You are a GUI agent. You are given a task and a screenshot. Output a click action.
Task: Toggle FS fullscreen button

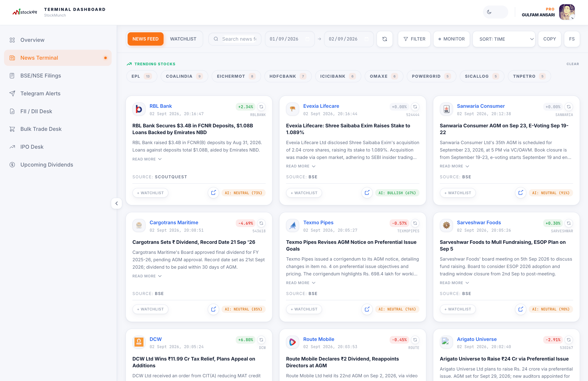pyautogui.click(x=572, y=39)
